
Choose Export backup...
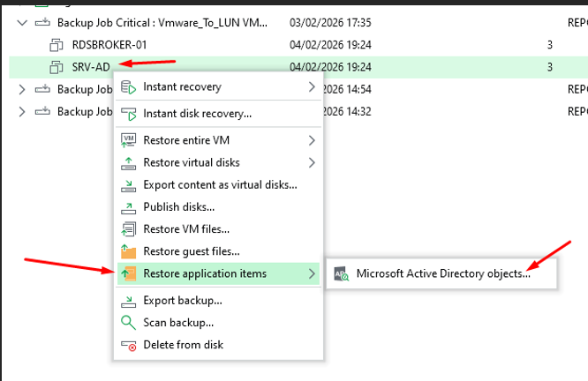[x=218, y=301]
